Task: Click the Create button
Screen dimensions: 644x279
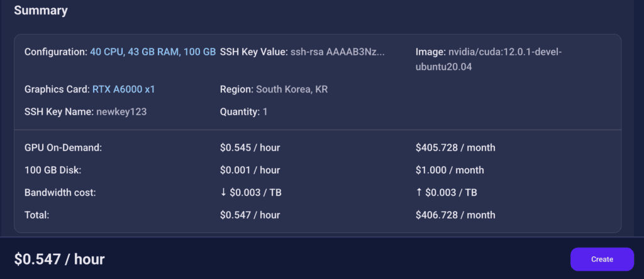Action: tap(602, 259)
